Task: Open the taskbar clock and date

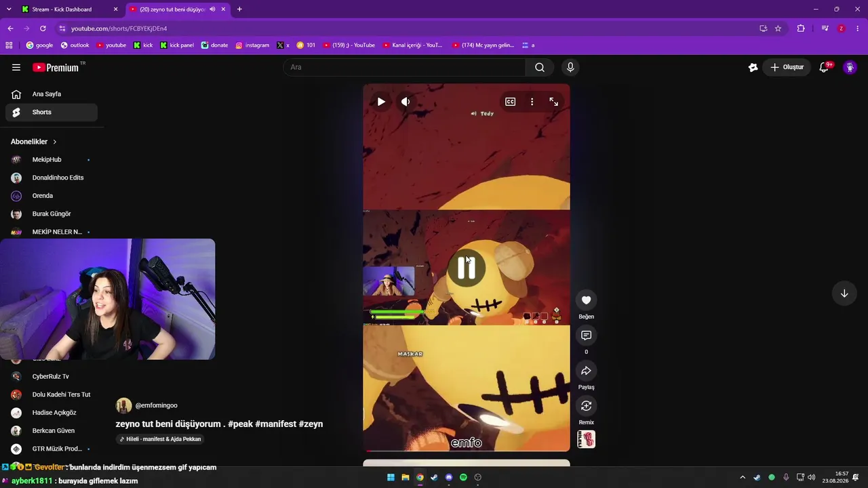Action: click(x=835, y=477)
